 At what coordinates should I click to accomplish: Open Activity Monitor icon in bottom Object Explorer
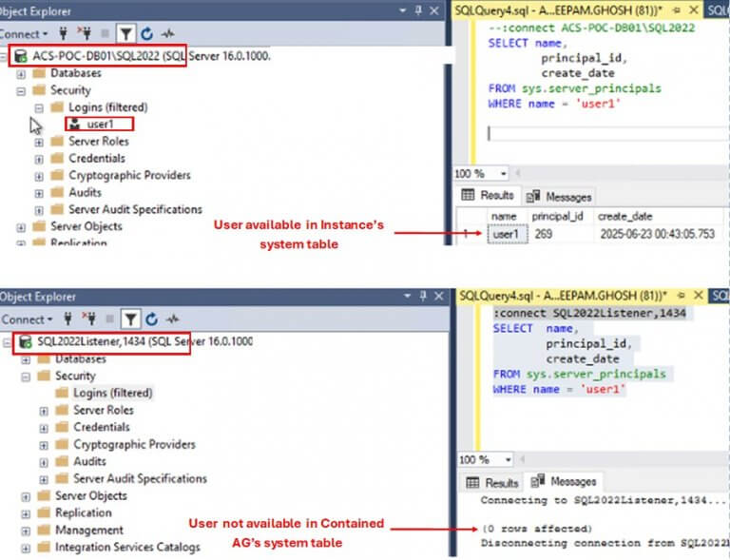click(172, 319)
